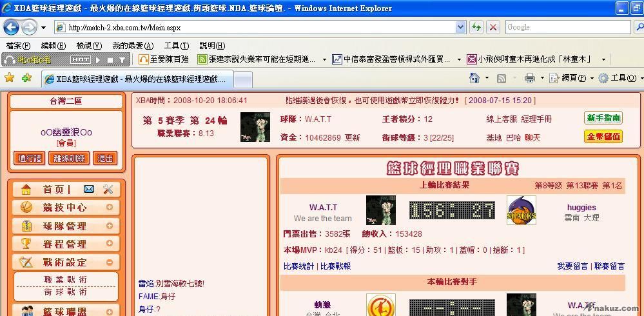644x316 pixels.
Task: Click the Google search box
Action: [567, 27]
